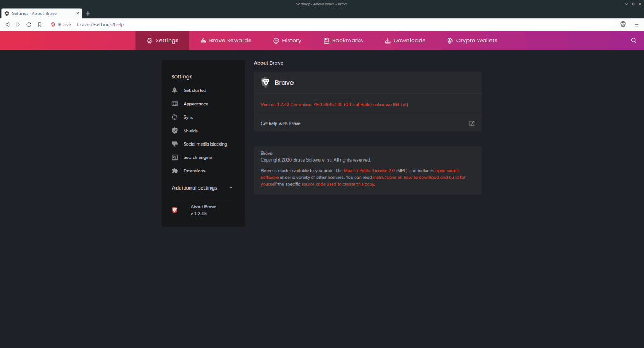This screenshot has width=644, height=348.
Task: Switch to the Settings header tab
Action: (x=162, y=40)
